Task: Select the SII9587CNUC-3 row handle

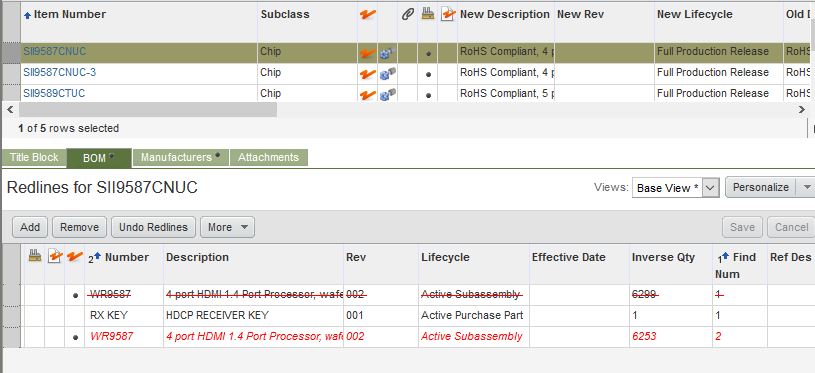Action: [x=10, y=73]
